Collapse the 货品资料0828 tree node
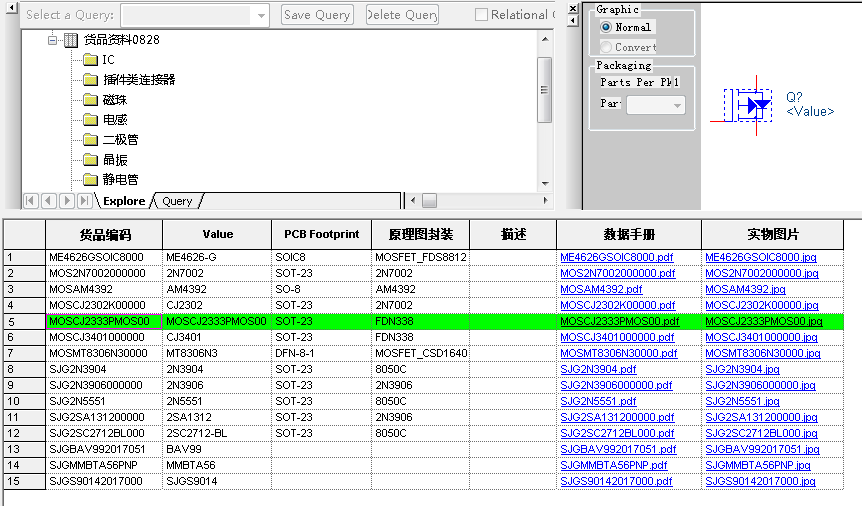This screenshot has width=862, height=506. click(x=53, y=40)
